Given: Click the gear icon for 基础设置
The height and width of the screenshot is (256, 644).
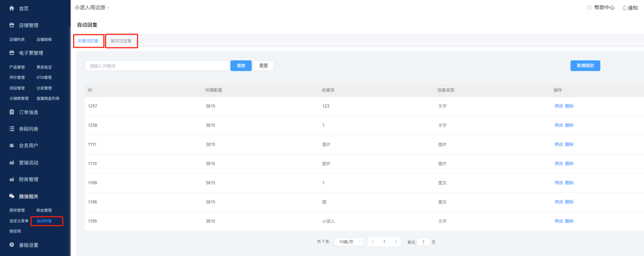Looking at the screenshot, I should click(12, 245).
